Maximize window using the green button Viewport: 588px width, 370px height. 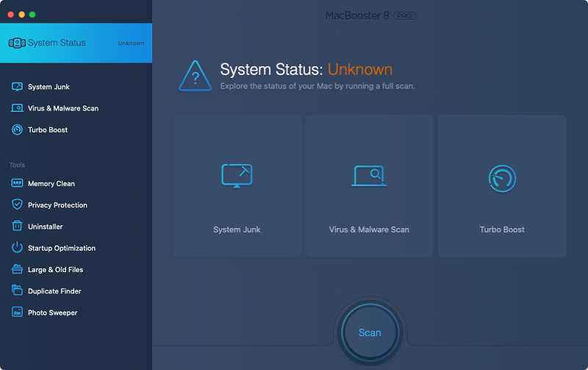pyautogui.click(x=32, y=14)
